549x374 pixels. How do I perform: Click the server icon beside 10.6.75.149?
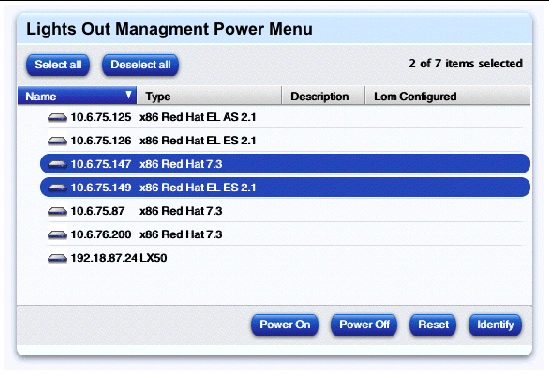pyautogui.click(x=57, y=188)
